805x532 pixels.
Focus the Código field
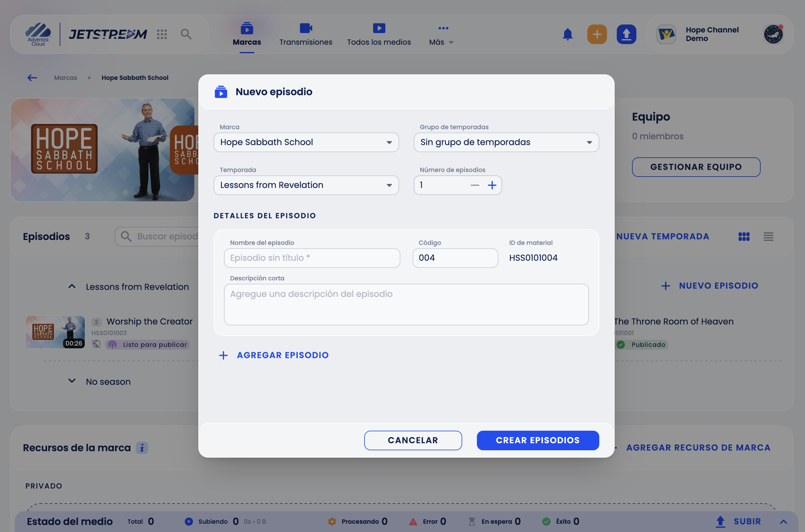[455, 258]
